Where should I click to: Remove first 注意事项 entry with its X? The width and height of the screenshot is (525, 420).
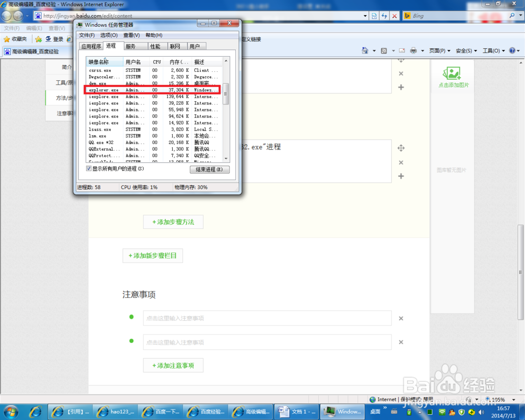(x=401, y=319)
